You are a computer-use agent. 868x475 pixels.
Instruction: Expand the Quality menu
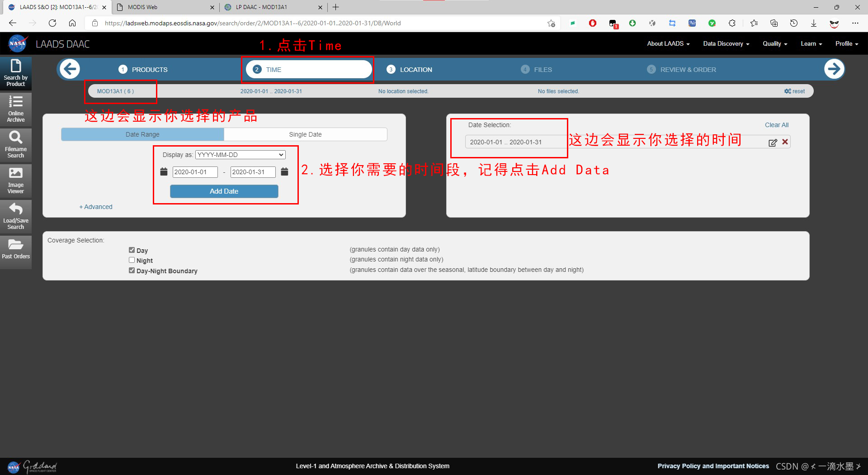(x=775, y=44)
